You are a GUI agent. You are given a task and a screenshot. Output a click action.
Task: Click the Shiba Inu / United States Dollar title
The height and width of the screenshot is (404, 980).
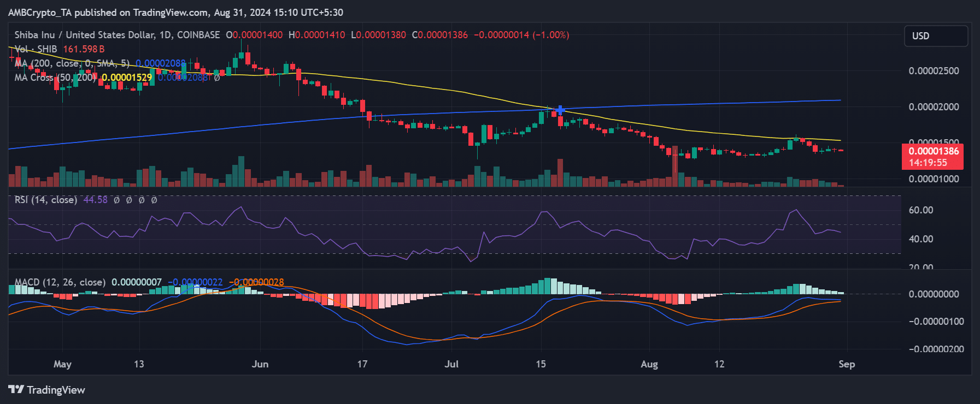[x=84, y=35]
